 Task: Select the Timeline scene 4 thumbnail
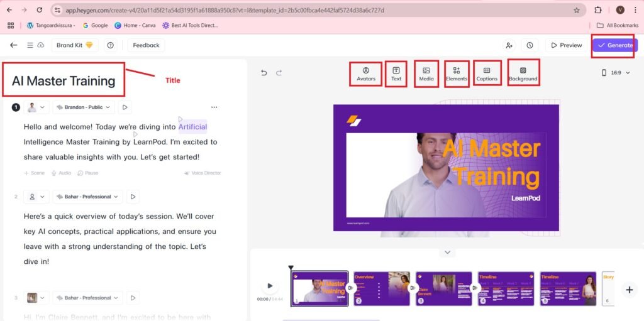point(506,288)
